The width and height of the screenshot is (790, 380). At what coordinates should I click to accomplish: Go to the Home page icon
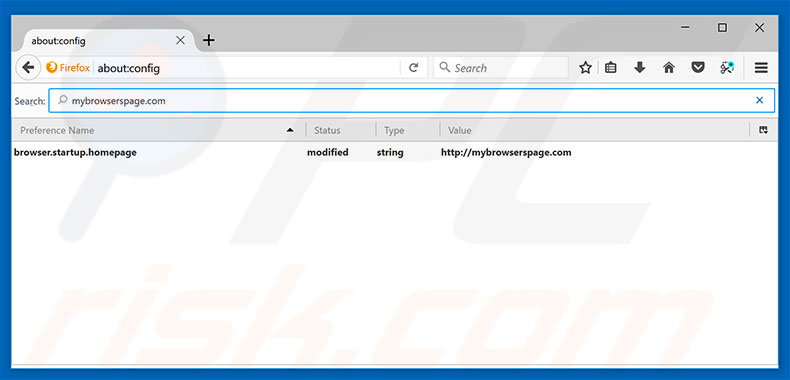[669, 68]
